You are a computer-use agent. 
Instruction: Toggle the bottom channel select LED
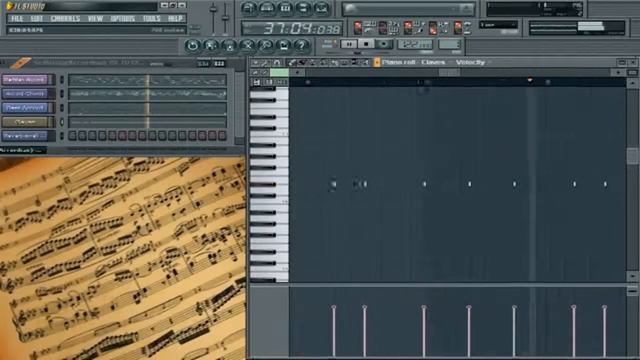coord(62,136)
